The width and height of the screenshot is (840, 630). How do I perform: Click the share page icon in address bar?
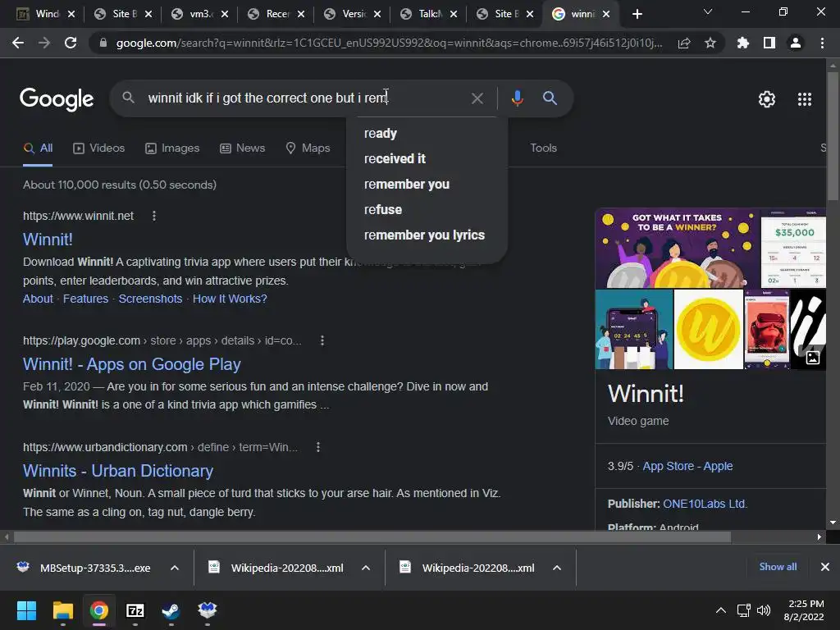click(x=684, y=43)
